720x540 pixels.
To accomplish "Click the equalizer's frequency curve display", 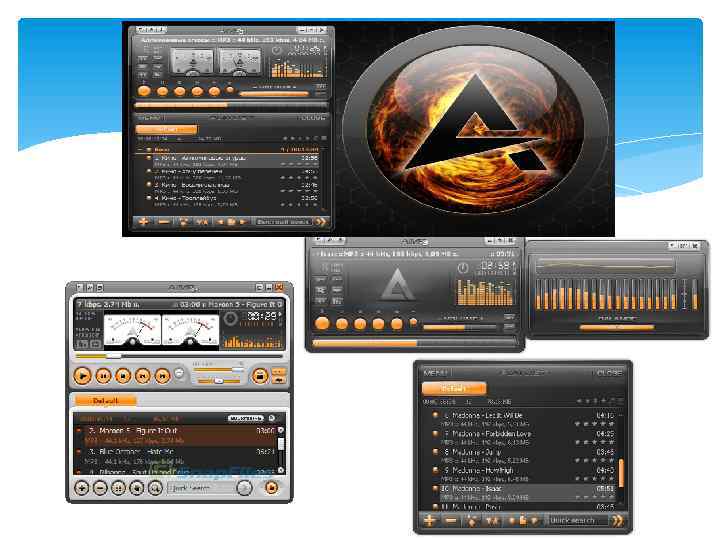I will [x=605, y=265].
